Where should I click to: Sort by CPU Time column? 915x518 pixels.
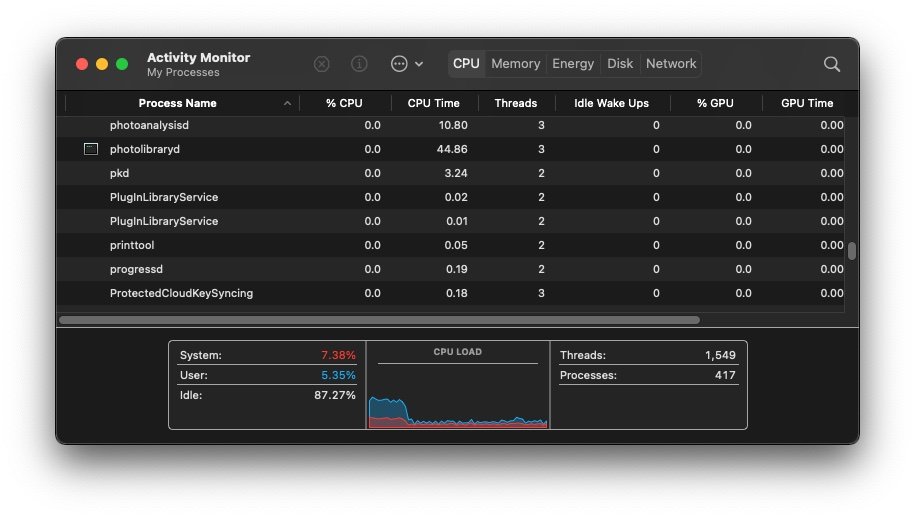click(434, 103)
